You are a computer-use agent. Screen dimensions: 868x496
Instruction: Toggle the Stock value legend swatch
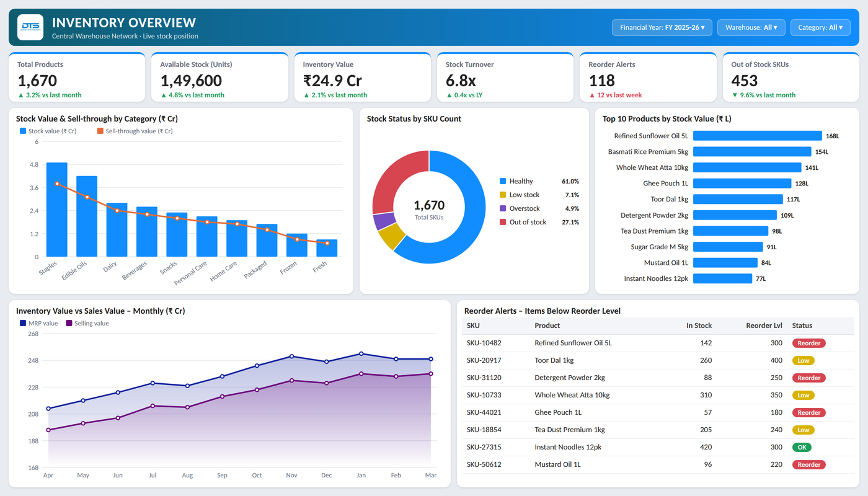(x=23, y=131)
